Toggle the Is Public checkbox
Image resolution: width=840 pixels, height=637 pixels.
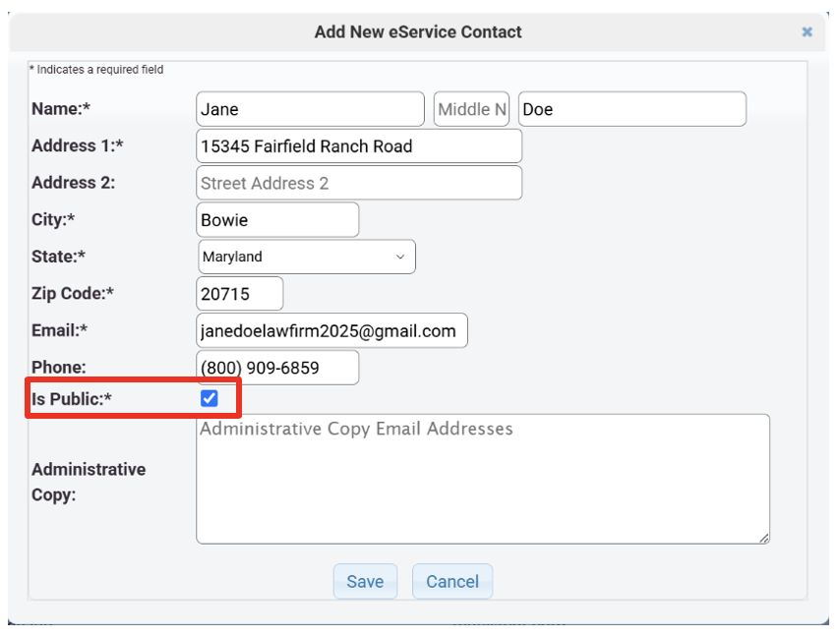click(209, 398)
